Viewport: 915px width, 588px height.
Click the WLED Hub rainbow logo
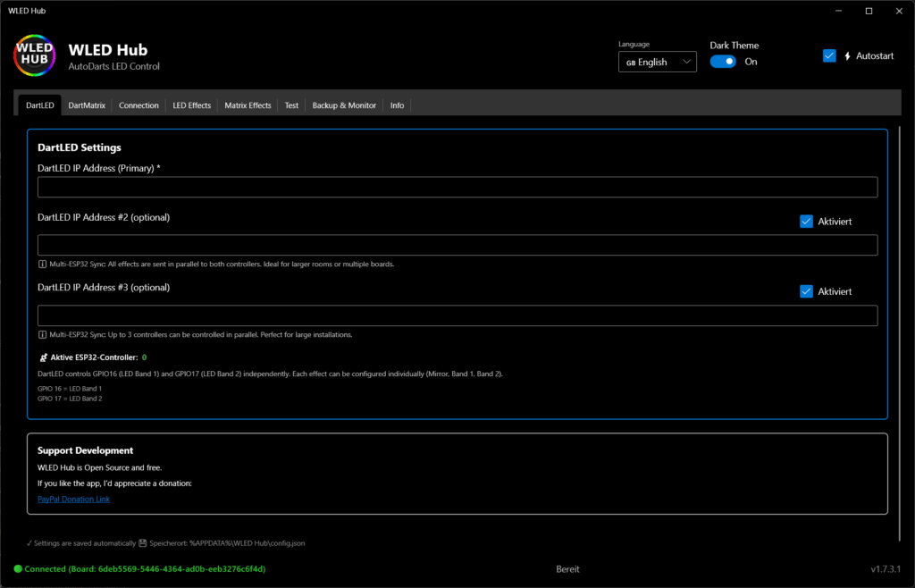[x=34, y=55]
